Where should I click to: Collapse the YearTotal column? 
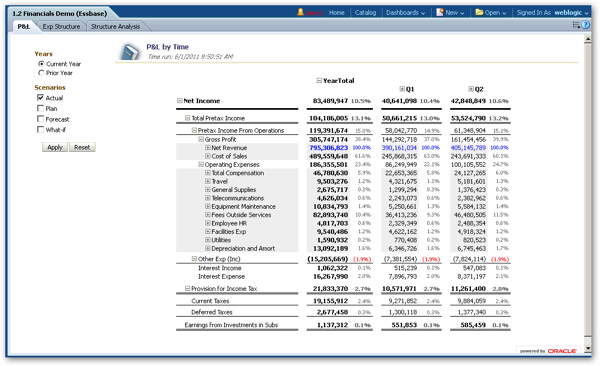point(319,80)
